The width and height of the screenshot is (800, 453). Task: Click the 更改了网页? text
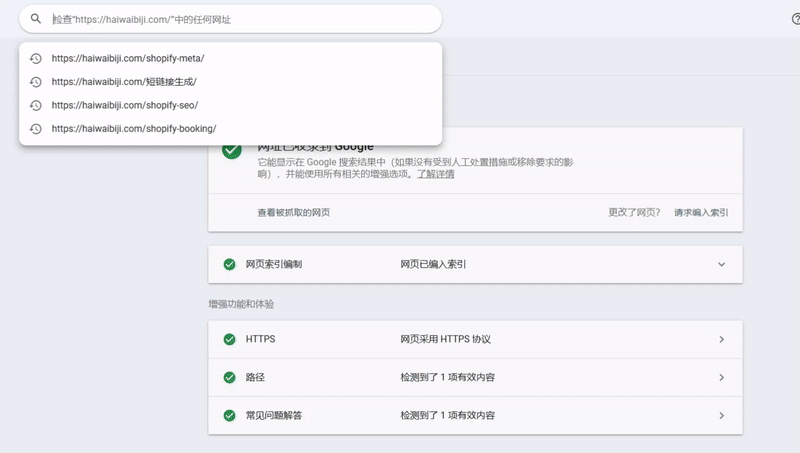pyautogui.click(x=634, y=212)
